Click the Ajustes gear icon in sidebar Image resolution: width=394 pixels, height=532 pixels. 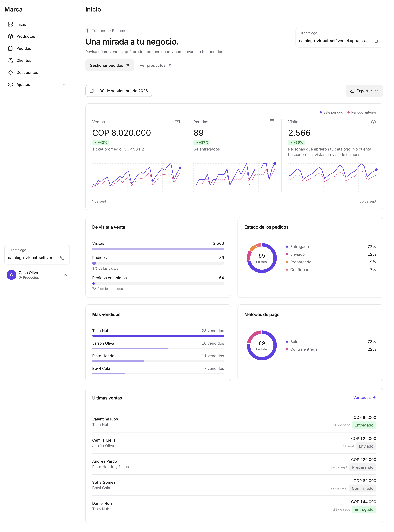click(10, 85)
